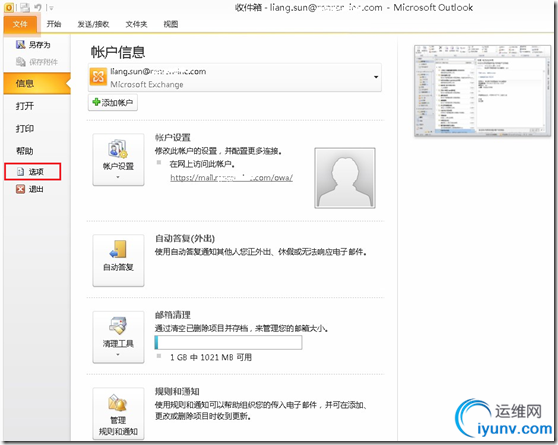Click the 保存附件 menu entry
Viewport: 558px width, 445px height.
tap(36, 62)
